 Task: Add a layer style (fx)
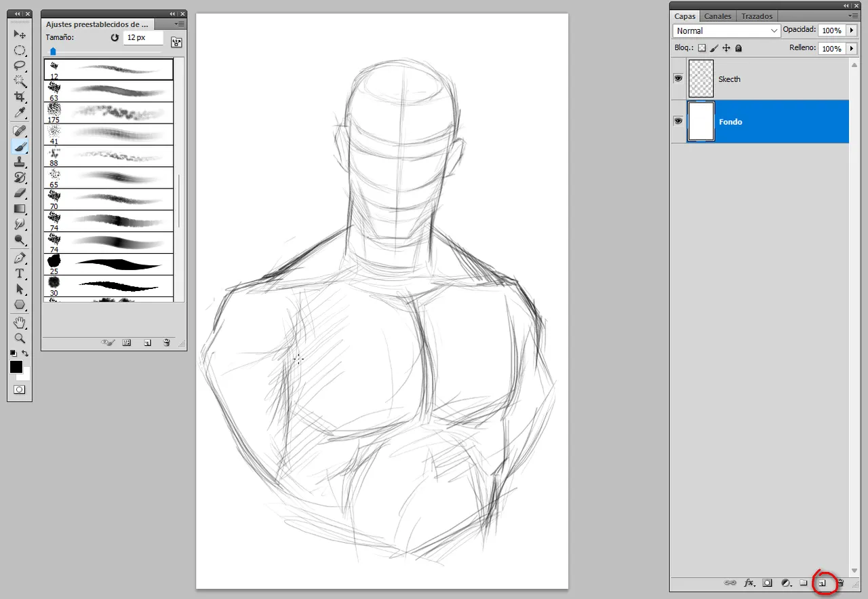pos(749,583)
